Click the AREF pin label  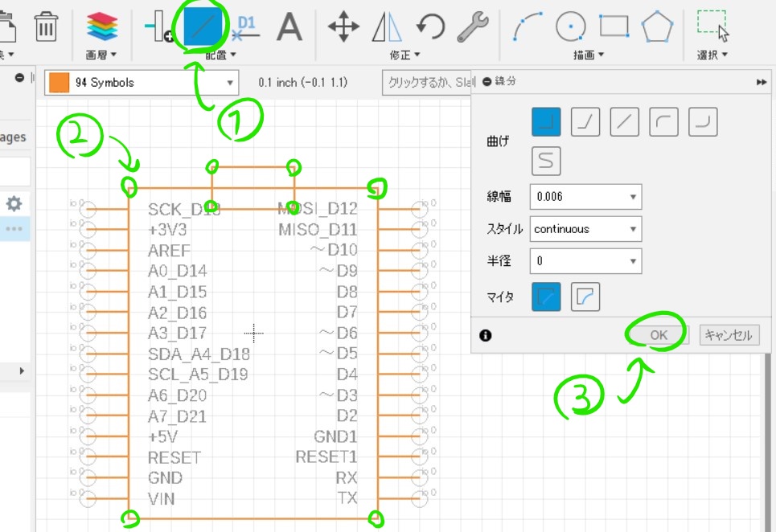point(169,251)
